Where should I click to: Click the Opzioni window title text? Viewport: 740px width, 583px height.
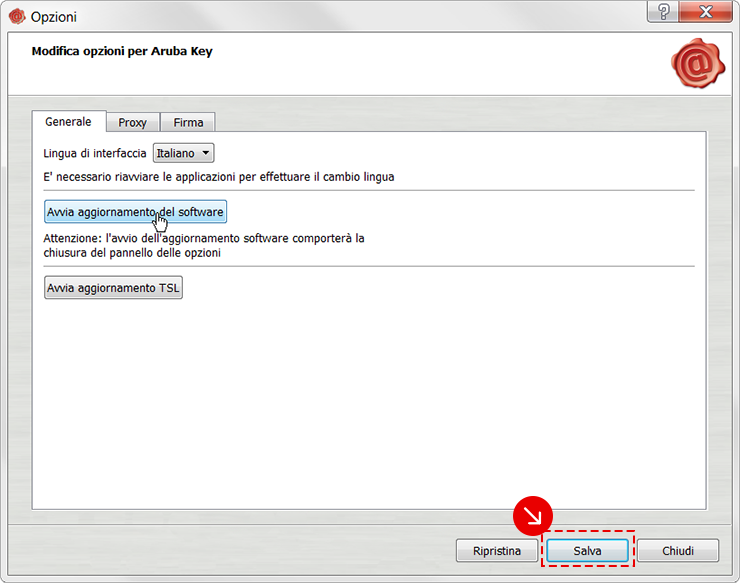(x=54, y=17)
